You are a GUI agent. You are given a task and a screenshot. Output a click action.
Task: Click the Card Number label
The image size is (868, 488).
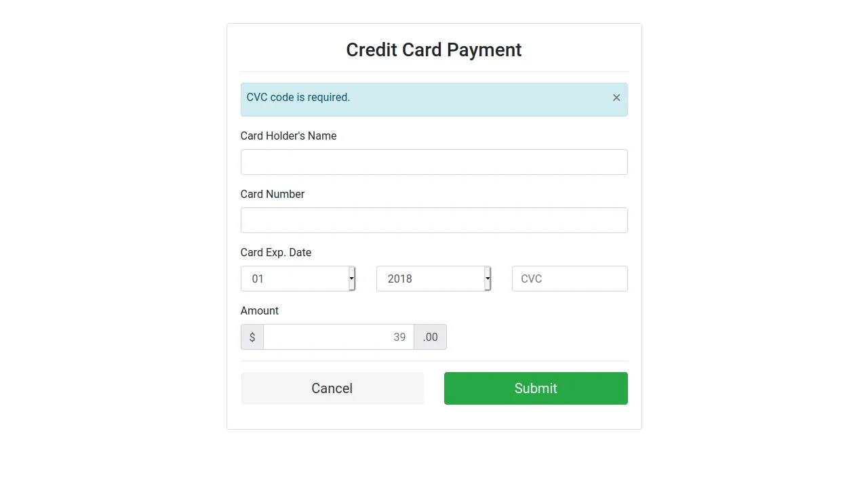pos(272,194)
